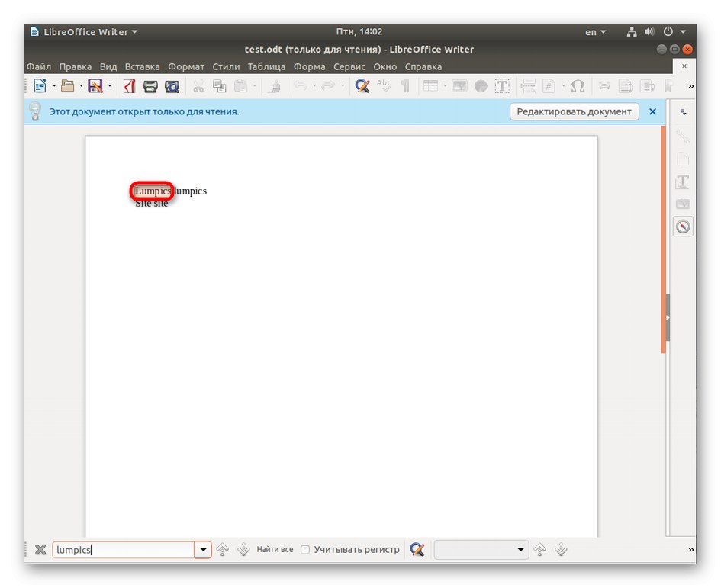The image size is (721, 588).
Task: Click the Clone Formatting brush icon
Action: click(275, 86)
